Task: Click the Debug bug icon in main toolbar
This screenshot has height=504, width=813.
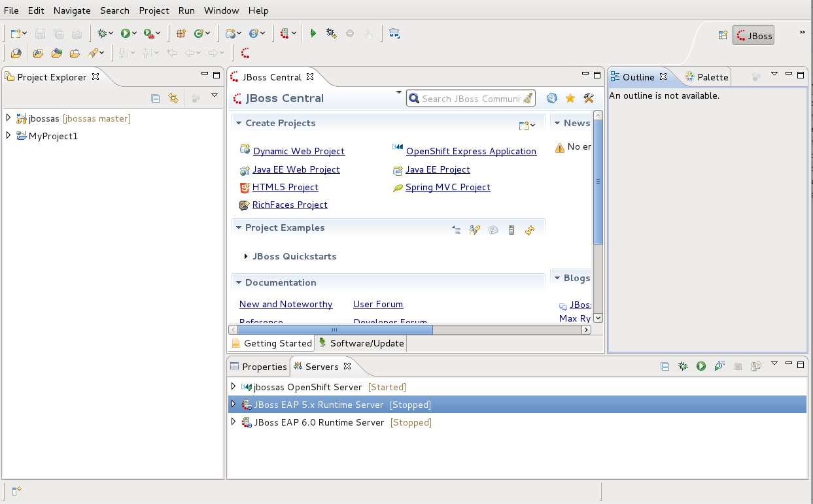Action: [x=101, y=33]
